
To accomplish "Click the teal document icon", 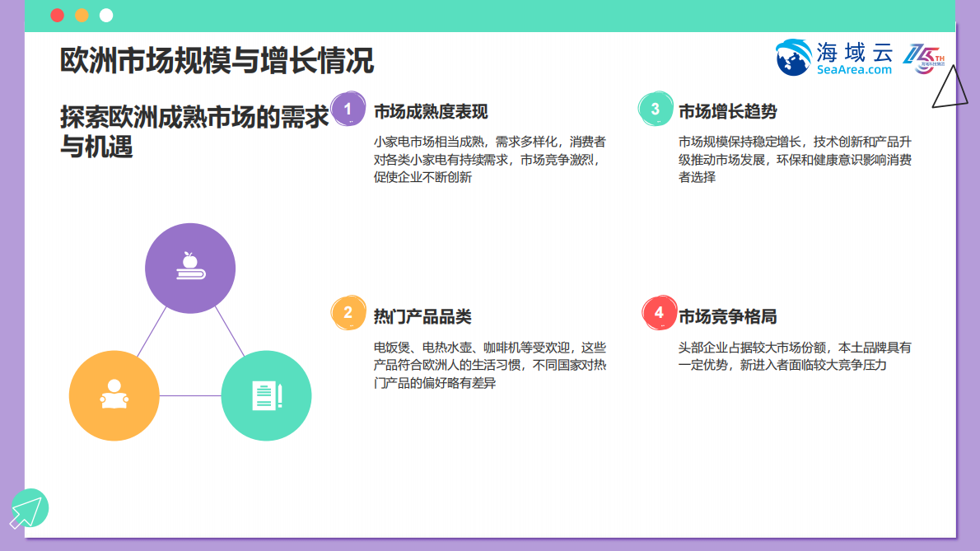I will [266, 395].
